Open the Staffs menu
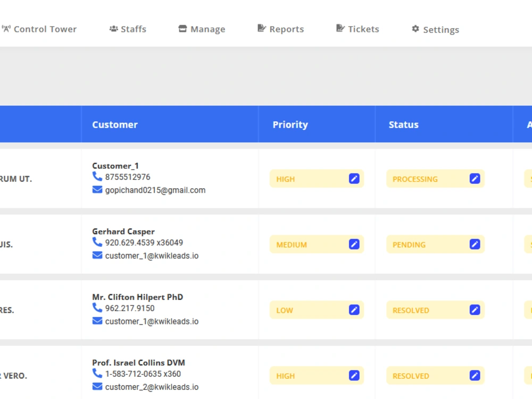The height and width of the screenshot is (399, 532). (128, 29)
